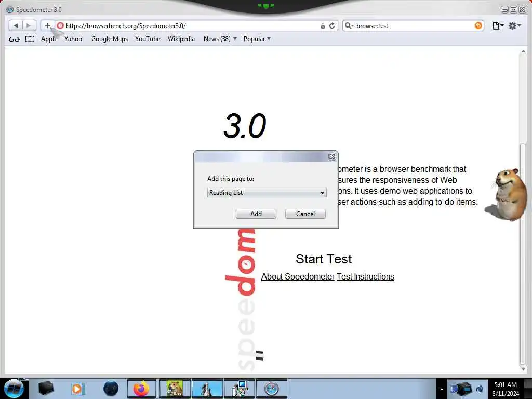Open YouTube bookmark
Image resolution: width=532 pixels, height=399 pixels.
pyautogui.click(x=148, y=39)
